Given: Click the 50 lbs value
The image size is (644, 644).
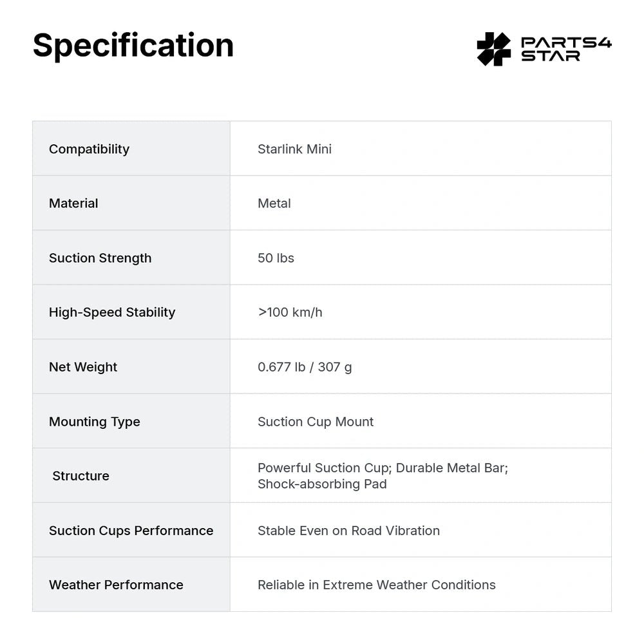Looking at the screenshot, I should [x=276, y=258].
